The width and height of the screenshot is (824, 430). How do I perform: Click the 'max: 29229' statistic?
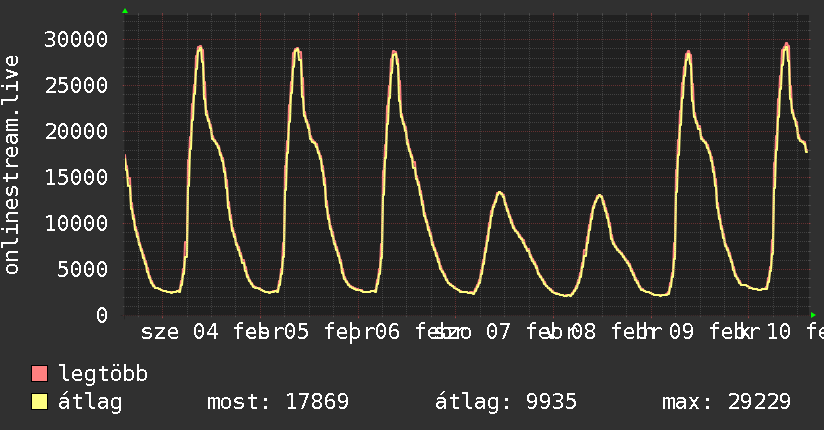(x=726, y=402)
